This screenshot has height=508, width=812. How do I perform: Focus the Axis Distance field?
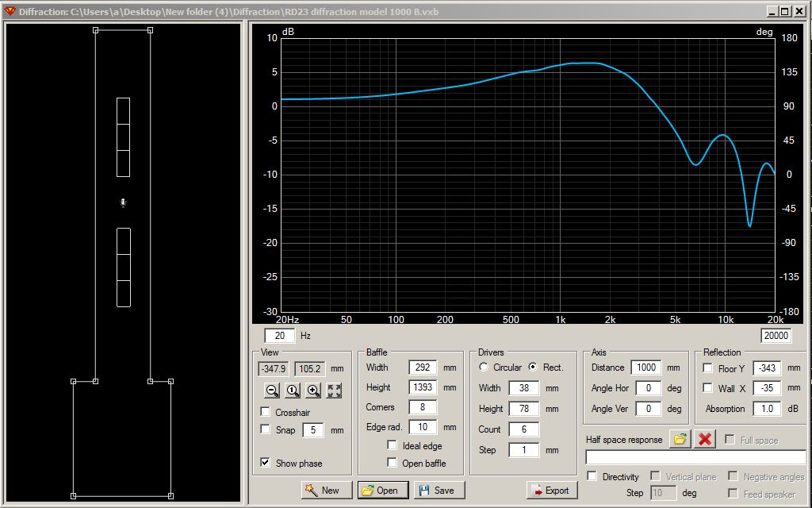point(645,368)
